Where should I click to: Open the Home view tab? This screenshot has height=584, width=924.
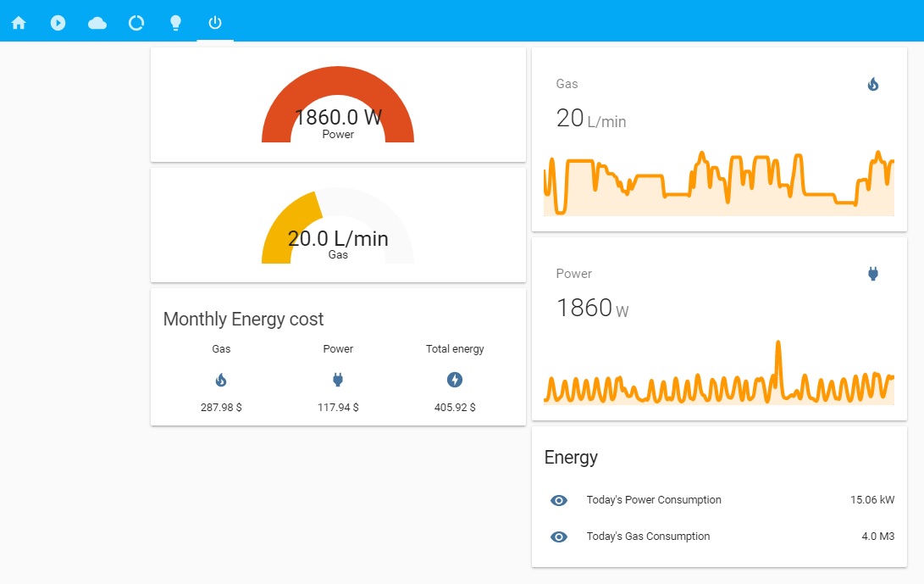[x=18, y=22]
